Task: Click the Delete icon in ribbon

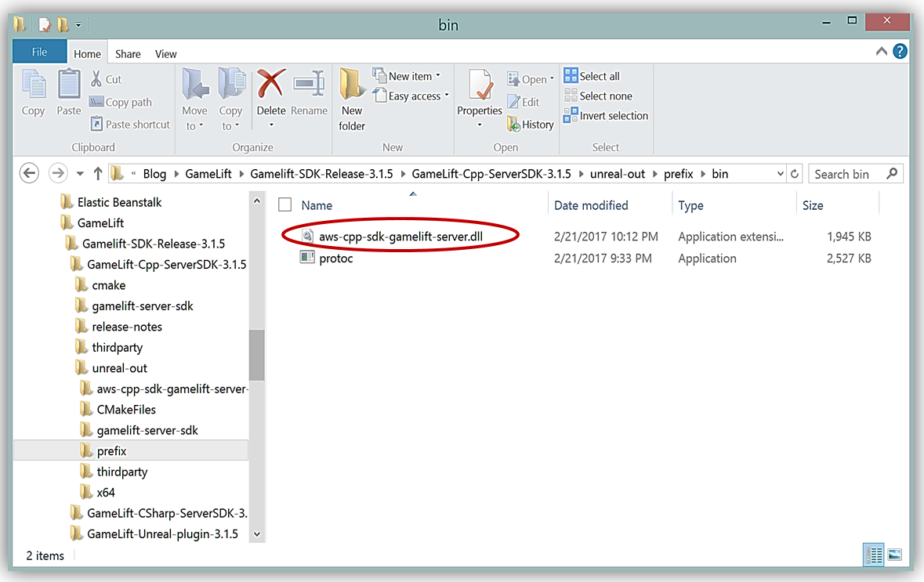Action: click(x=271, y=85)
